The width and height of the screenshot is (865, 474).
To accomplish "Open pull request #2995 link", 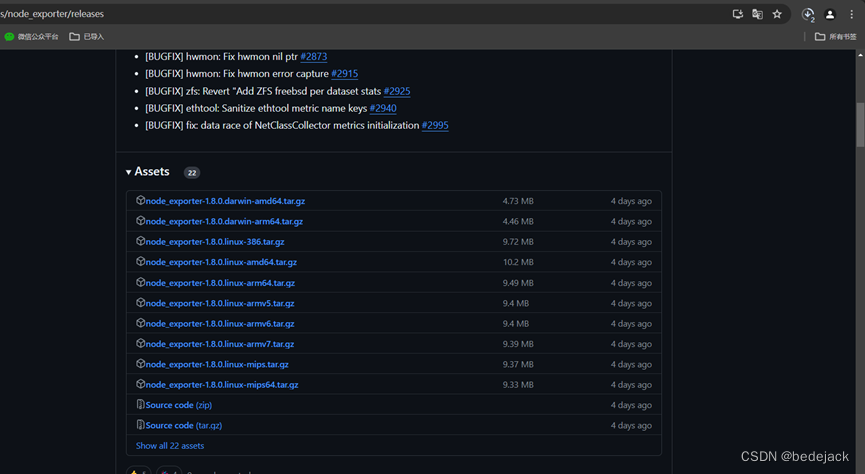I will click(x=435, y=125).
